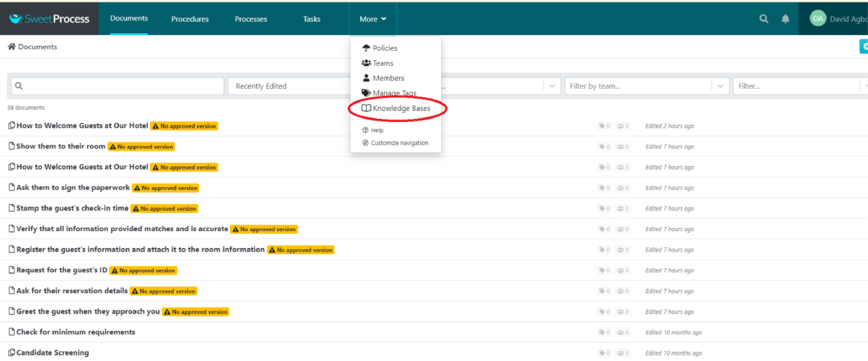The height and width of the screenshot is (361, 868).
Task: Click the Documents tab
Action: click(x=129, y=18)
